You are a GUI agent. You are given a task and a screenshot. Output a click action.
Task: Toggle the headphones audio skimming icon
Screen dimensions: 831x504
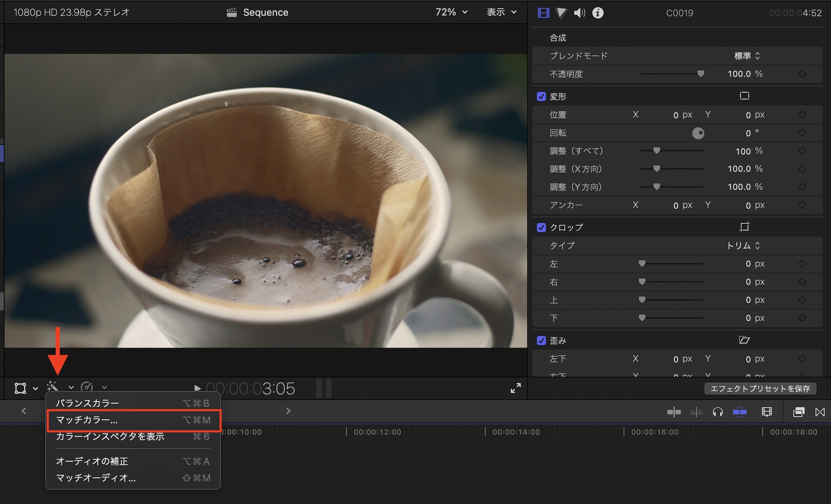718,412
